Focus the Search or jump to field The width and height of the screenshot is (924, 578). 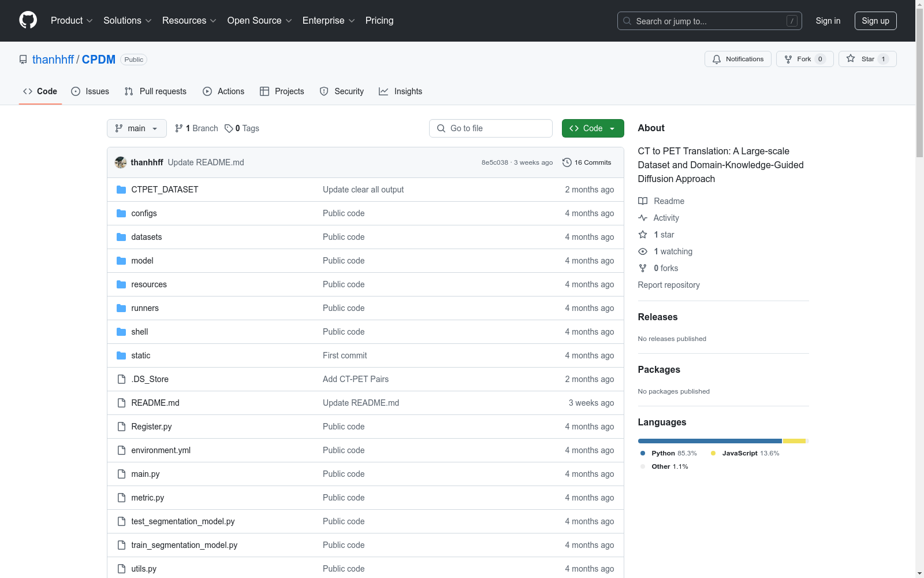(709, 21)
